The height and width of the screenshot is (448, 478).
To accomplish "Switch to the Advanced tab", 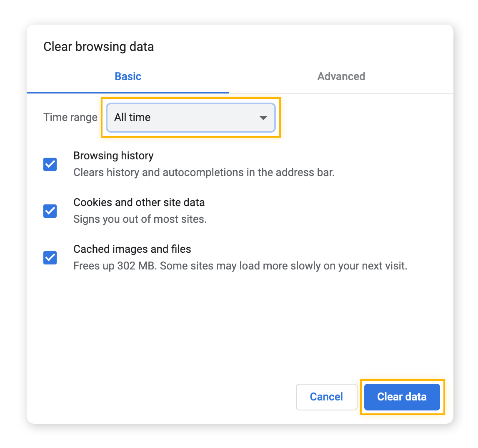I will pos(341,76).
